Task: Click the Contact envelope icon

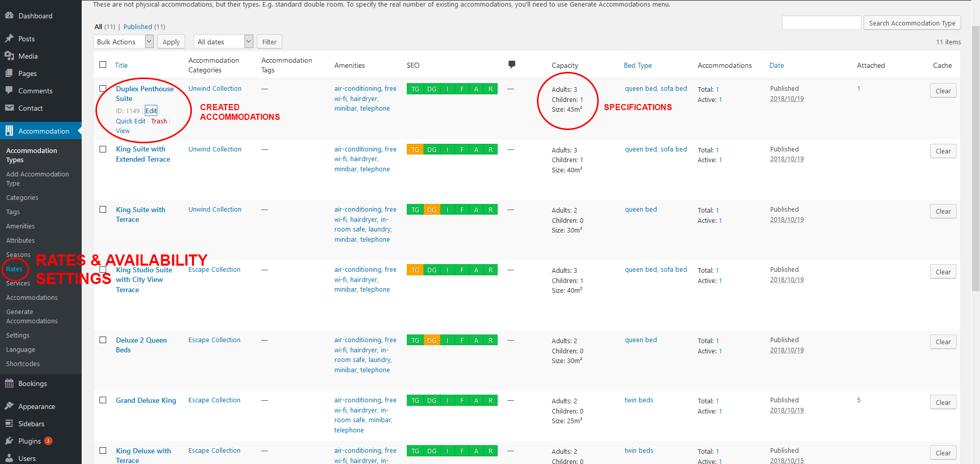Action: tap(9, 108)
